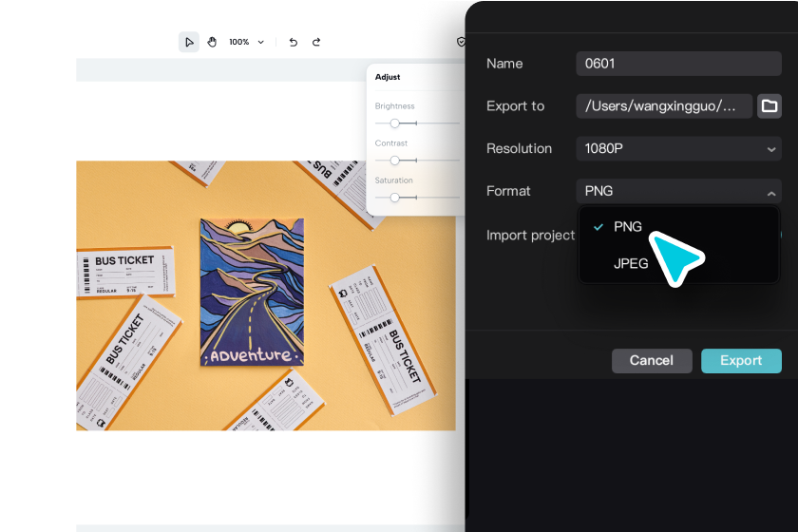
Task: Redo the last undone edit
Action: point(316,42)
